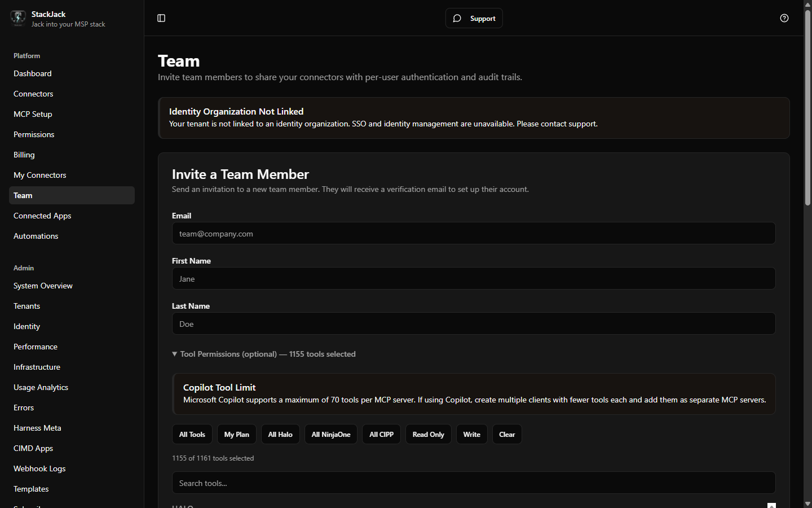Viewport: 812px width, 508px height.
Task: Focus the First Name field
Action: point(474,278)
